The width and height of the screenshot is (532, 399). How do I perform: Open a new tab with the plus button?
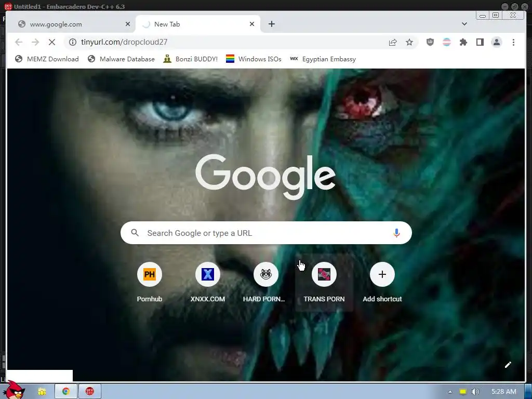click(271, 24)
